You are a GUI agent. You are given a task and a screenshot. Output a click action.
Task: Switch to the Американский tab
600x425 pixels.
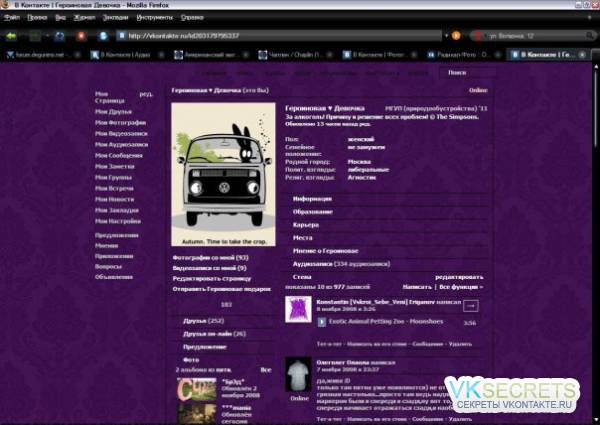point(210,55)
